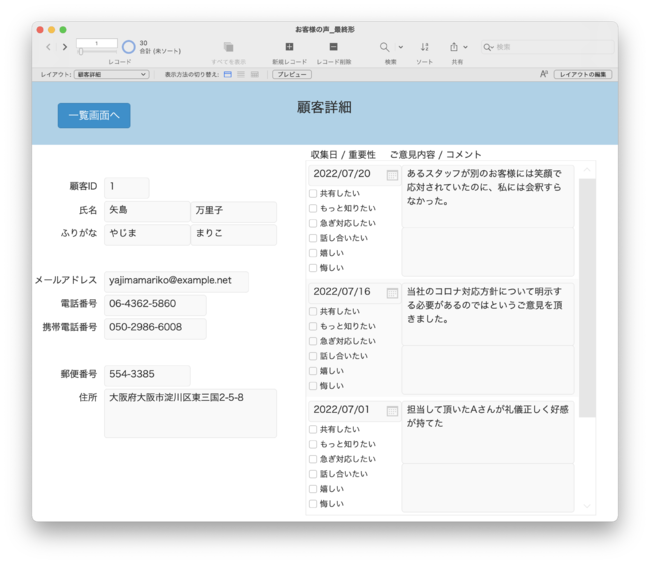Click empty comment box under 2022/07/20 opinion
The image size is (650, 564).
pos(488,252)
